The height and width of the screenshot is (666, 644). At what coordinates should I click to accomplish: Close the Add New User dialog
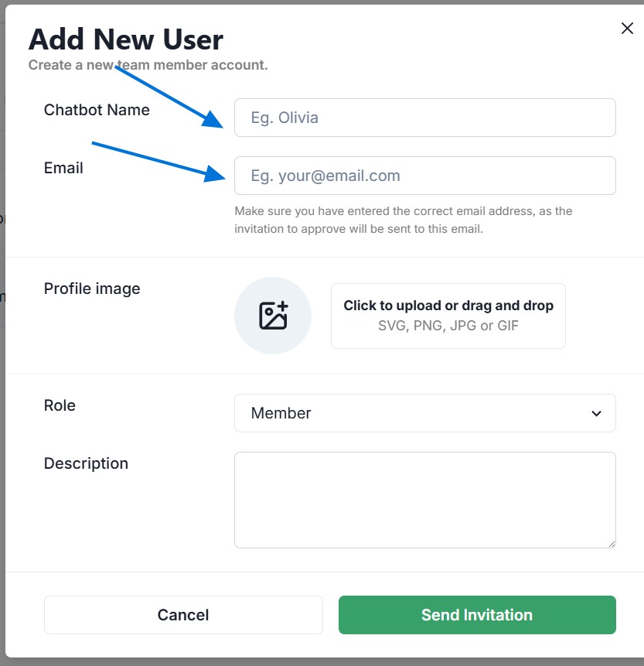pyautogui.click(x=627, y=29)
